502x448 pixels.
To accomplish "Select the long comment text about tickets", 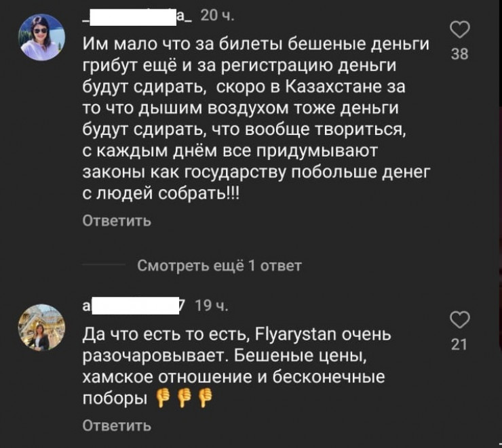I will (x=256, y=119).
